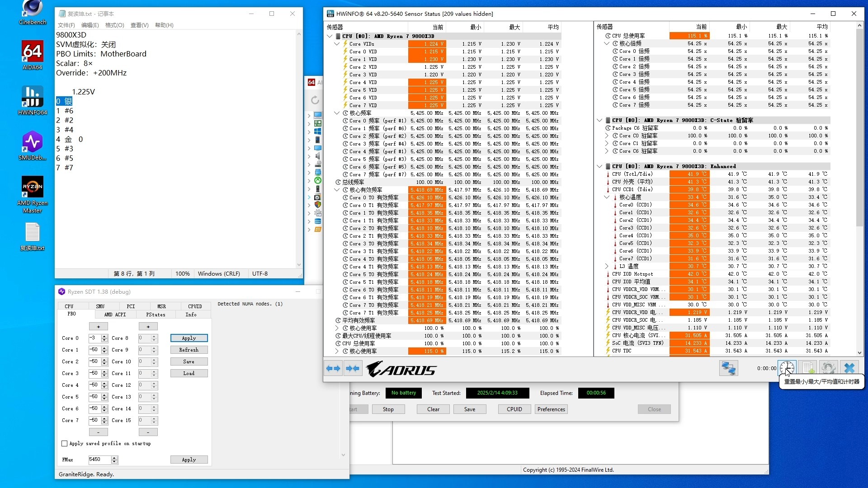Collapse the CPU [#0] AMD Ryzen 7 9800X3D group
The image size is (868, 488).
pos(330,36)
